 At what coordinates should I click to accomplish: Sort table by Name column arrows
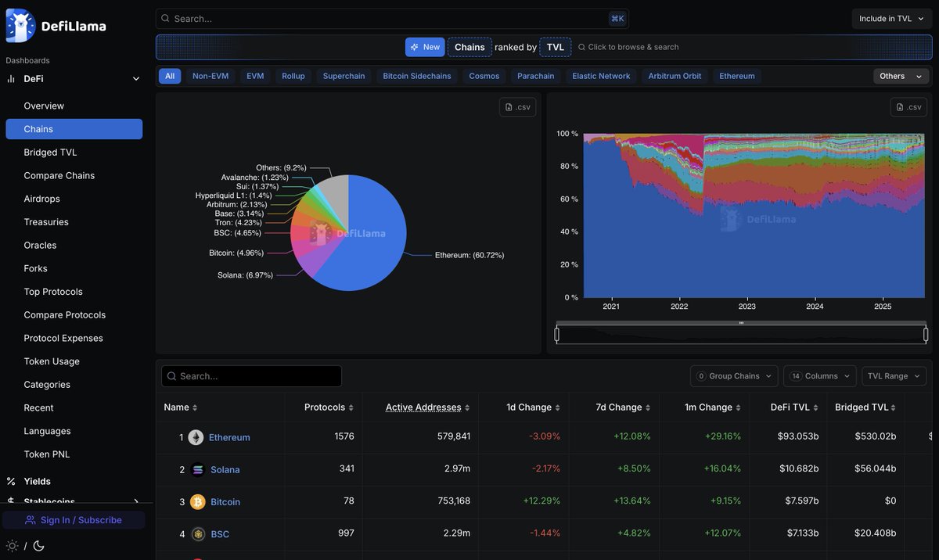195,407
